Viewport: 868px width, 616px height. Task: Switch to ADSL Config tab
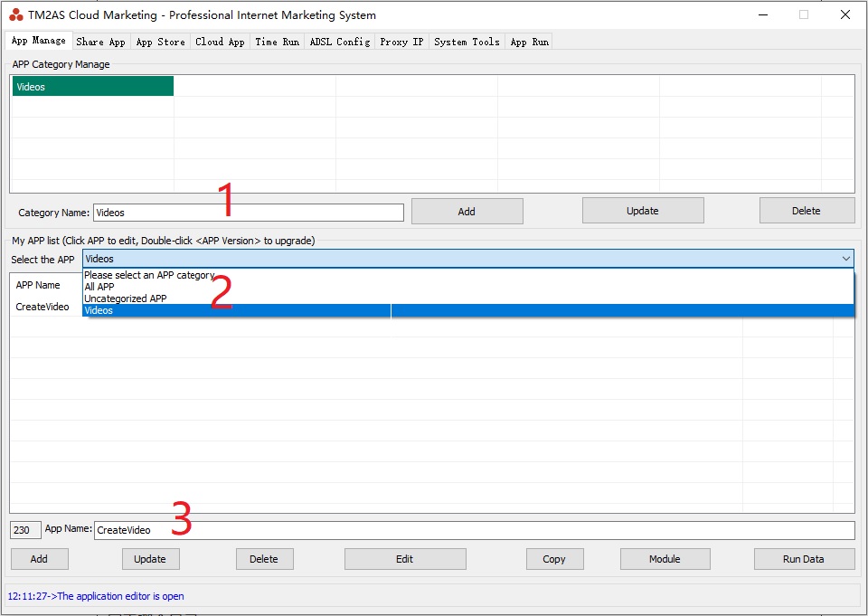pyautogui.click(x=339, y=42)
